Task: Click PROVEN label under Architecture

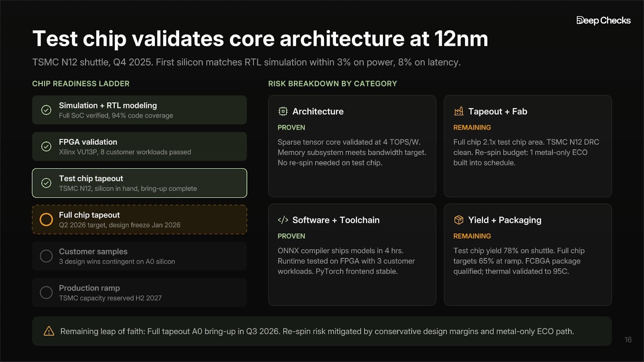Action: pos(291,128)
